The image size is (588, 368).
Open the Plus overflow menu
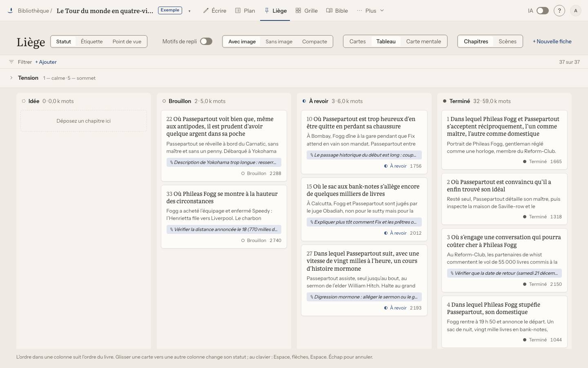click(x=370, y=11)
